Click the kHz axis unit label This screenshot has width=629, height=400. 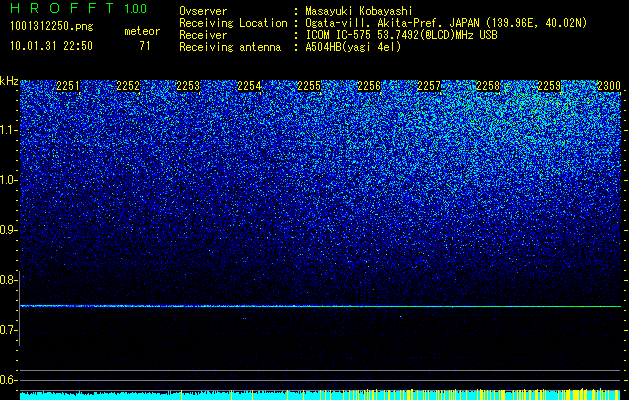point(9,81)
